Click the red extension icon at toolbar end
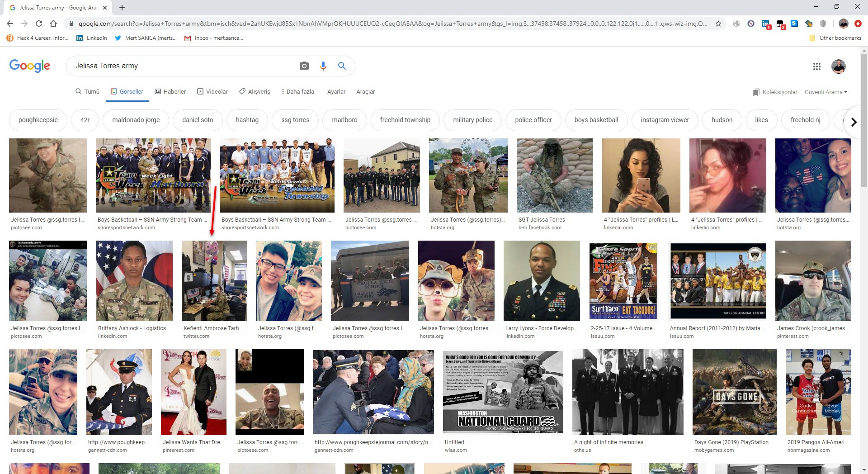 tap(858, 24)
